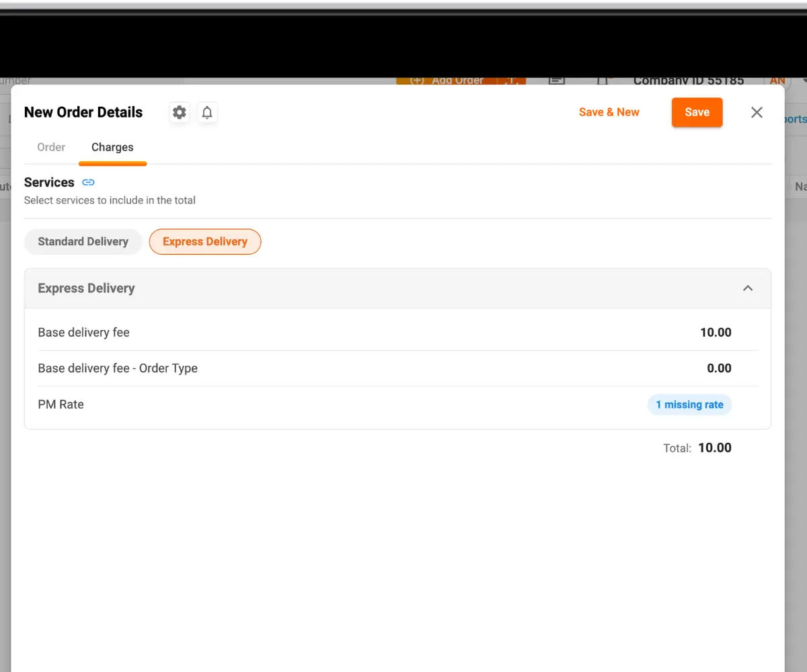Click the Save & New button

coord(609,112)
